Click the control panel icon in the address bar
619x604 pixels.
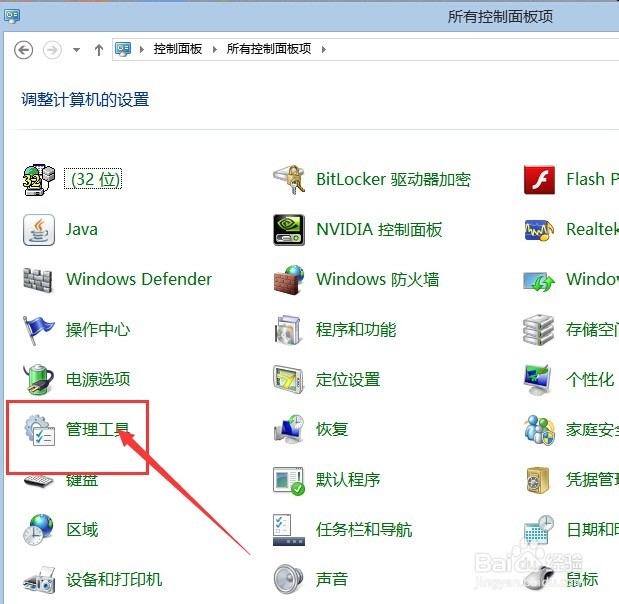[x=123, y=49]
